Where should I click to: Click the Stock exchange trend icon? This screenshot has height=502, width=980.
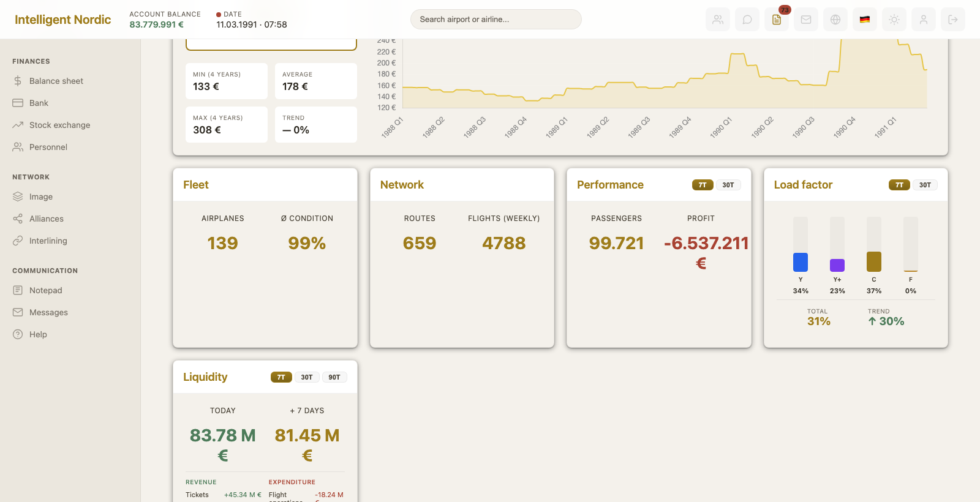coord(18,125)
